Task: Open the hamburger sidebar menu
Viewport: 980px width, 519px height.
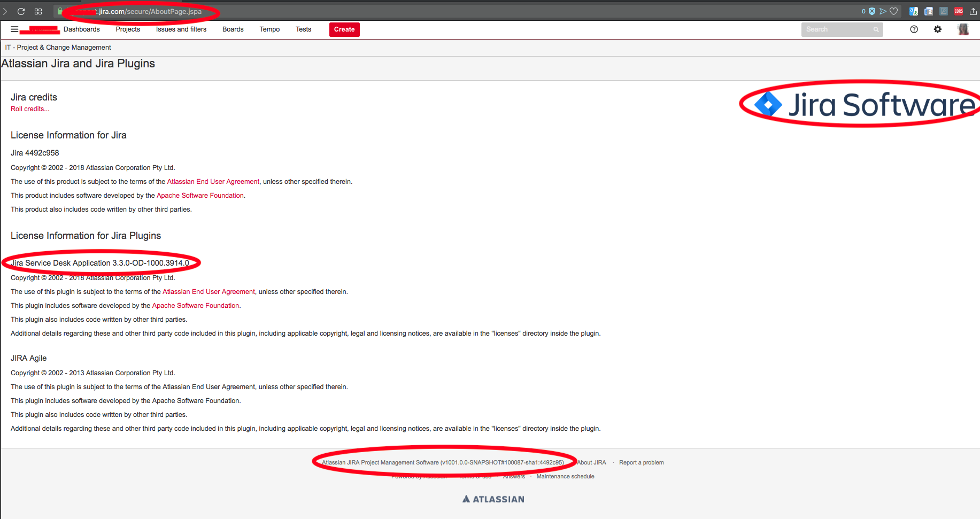Action: point(14,29)
